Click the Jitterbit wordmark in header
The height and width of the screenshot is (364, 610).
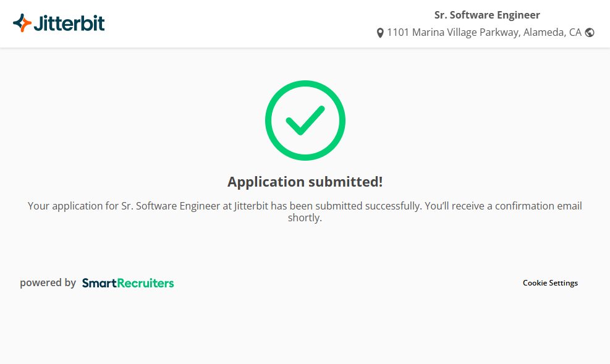(x=69, y=23)
